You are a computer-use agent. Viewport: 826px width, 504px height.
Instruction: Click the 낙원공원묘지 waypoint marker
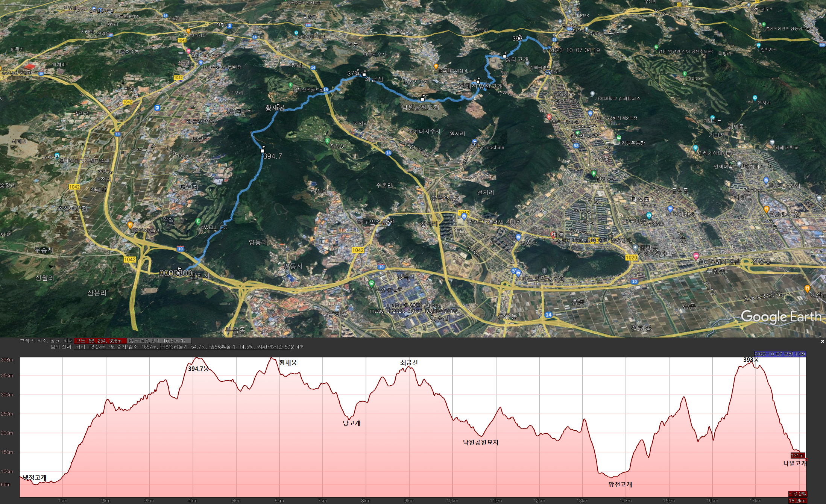point(422,99)
